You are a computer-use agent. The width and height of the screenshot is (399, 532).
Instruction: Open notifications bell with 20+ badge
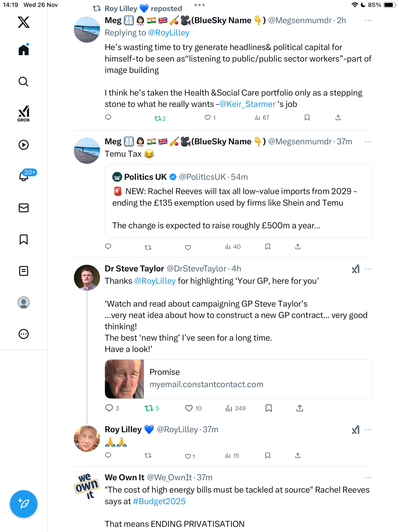tap(24, 176)
